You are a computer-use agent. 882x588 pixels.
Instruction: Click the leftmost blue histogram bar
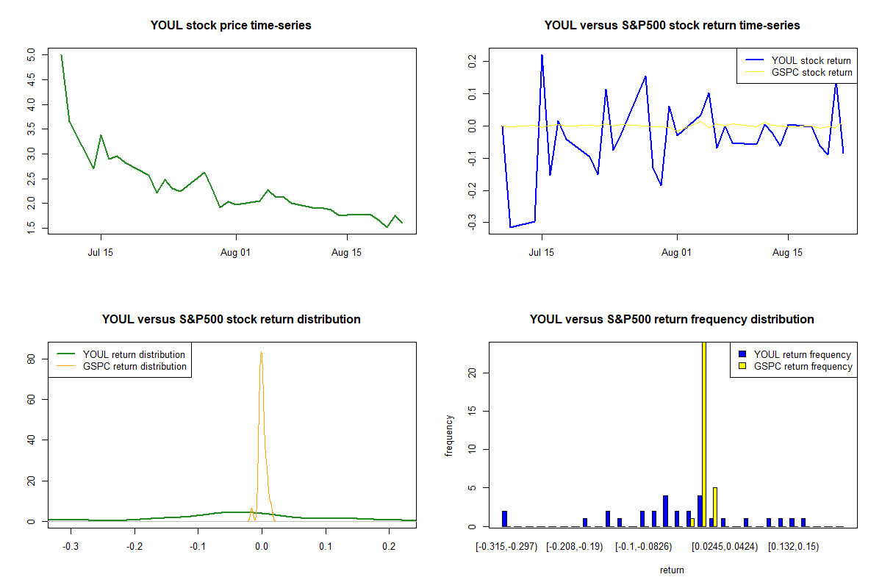point(505,518)
